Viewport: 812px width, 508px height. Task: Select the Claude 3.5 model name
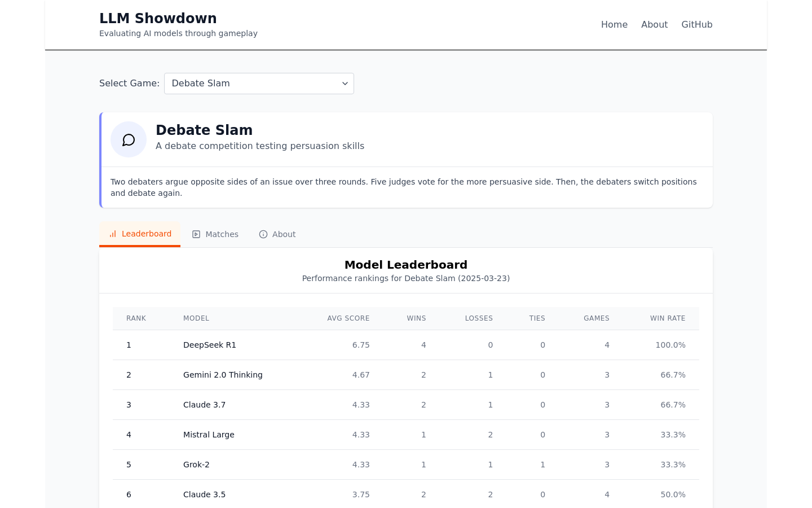204,494
